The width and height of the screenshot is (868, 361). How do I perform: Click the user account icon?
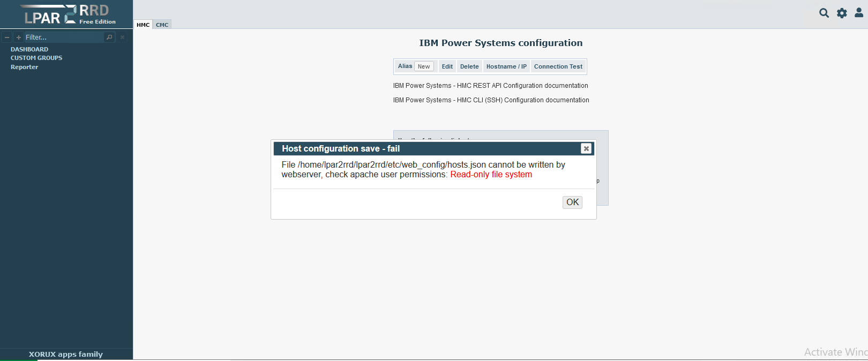859,13
